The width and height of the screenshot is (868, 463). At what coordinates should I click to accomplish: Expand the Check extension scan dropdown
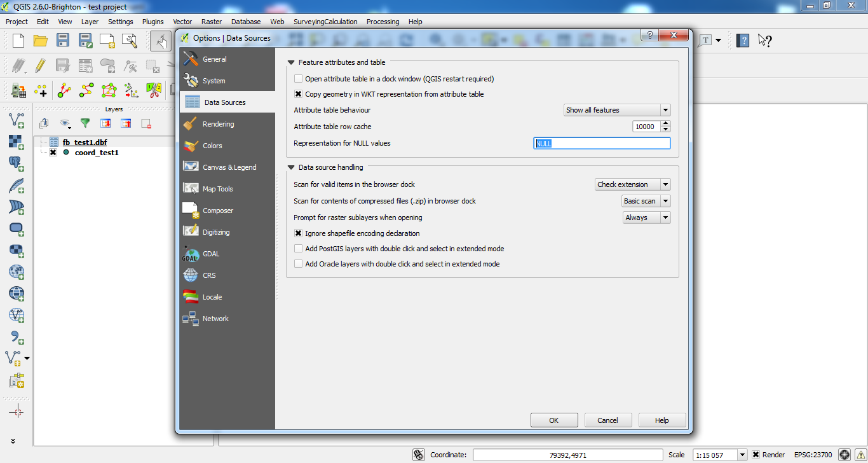[632, 184]
